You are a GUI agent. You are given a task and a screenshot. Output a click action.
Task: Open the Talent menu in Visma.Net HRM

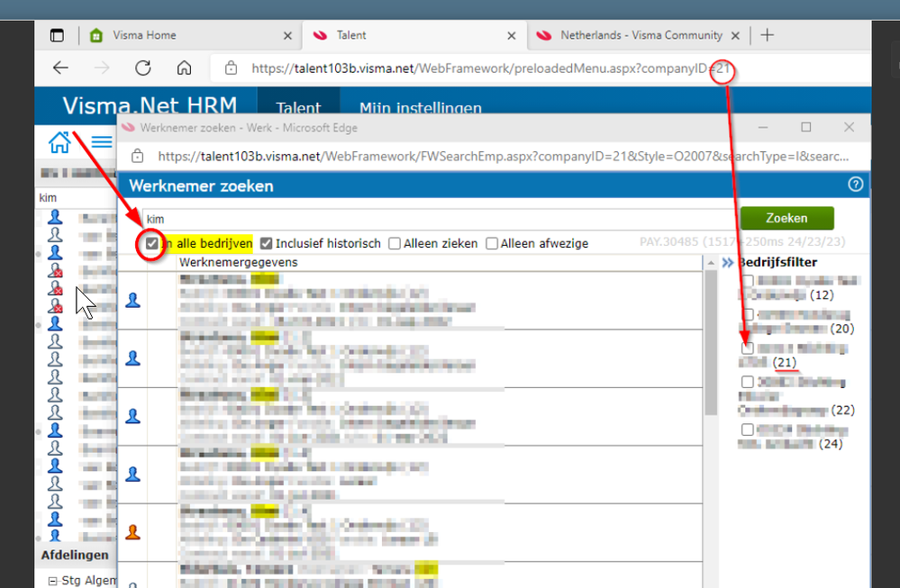tap(298, 107)
